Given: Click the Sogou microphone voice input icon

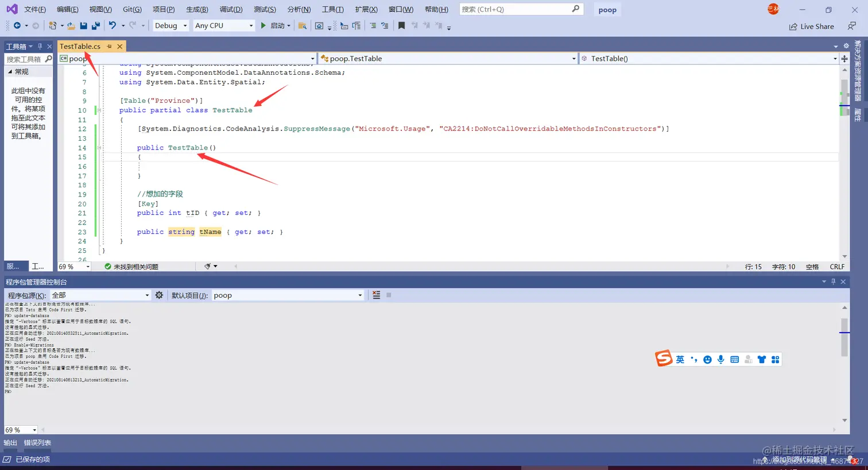Looking at the screenshot, I should pyautogui.click(x=721, y=360).
